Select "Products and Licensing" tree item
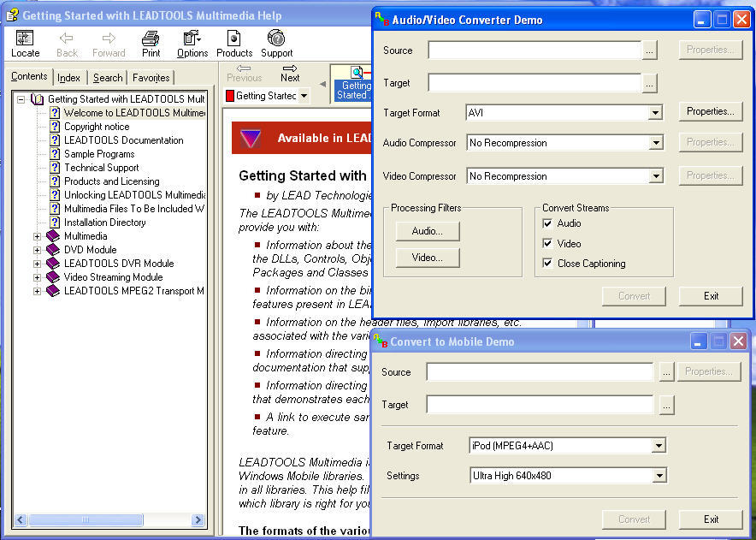 [x=112, y=181]
